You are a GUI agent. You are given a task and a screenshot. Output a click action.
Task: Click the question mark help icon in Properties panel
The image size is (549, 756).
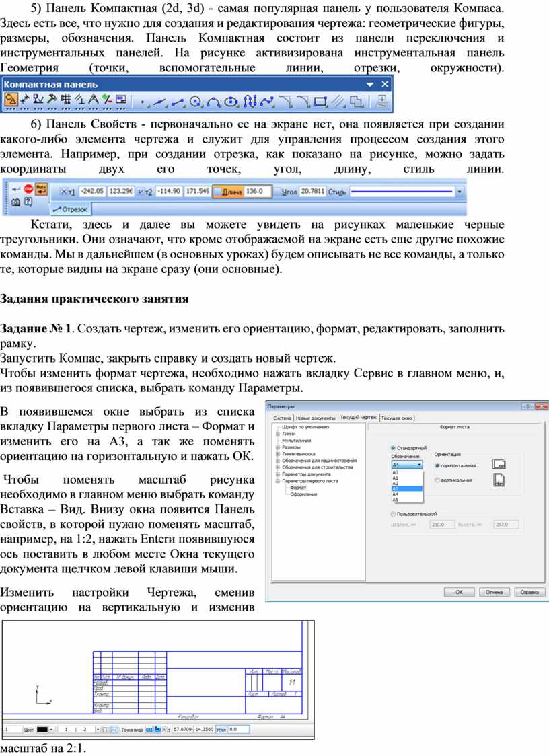(28, 202)
